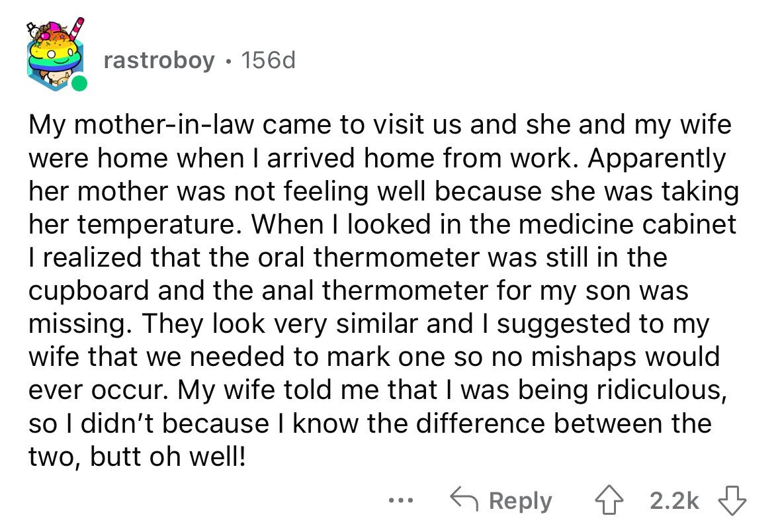Open the three-dot more options menu
The width and height of the screenshot is (780, 532).
(x=401, y=501)
